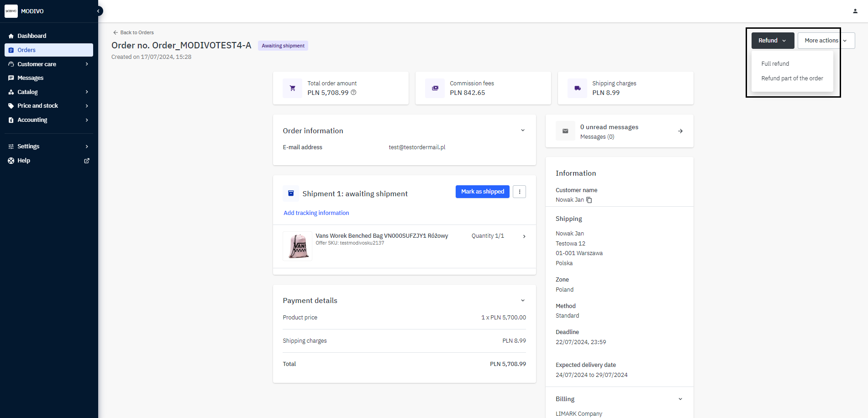The image size is (868, 418).
Task: Click the copy customer name icon
Action: [589, 200]
